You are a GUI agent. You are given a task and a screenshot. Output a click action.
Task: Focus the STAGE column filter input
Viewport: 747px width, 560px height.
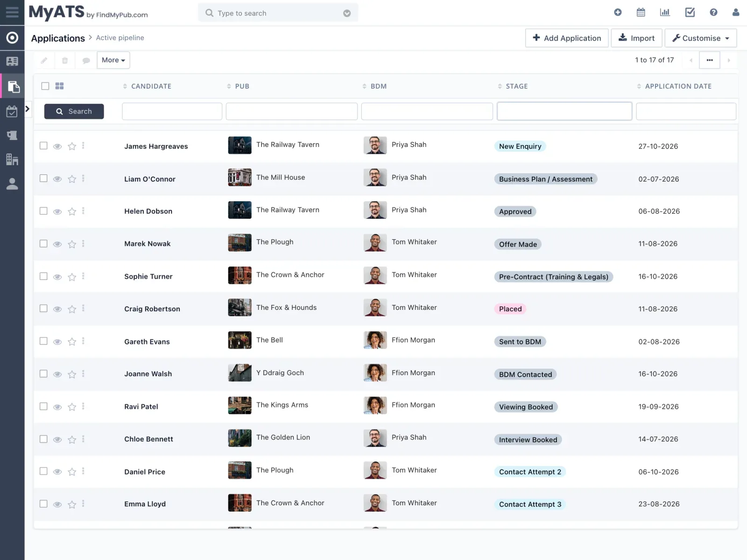click(564, 112)
